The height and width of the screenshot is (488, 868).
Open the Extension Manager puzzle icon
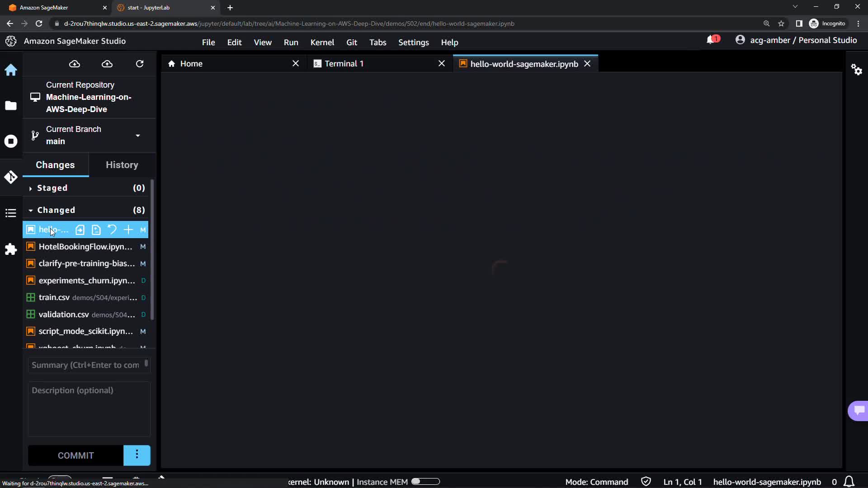(11, 249)
